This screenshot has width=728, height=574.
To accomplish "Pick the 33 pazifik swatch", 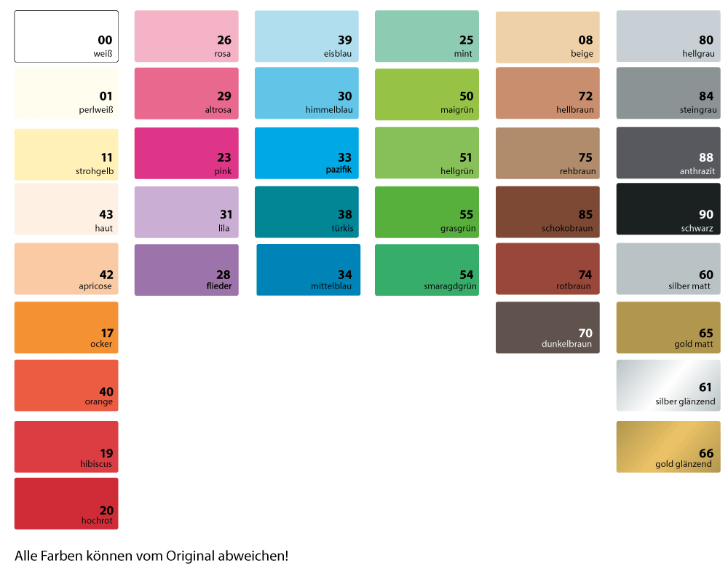I will click(306, 153).
